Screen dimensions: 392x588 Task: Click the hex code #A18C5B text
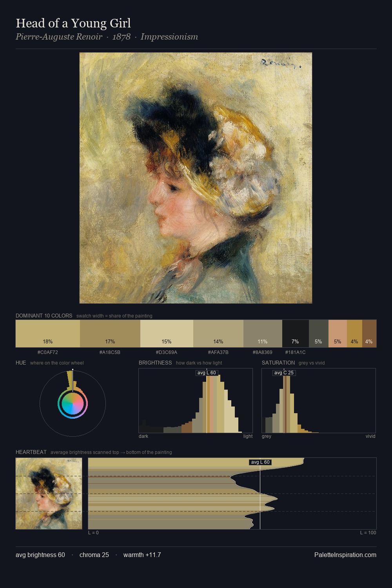point(110,352)
